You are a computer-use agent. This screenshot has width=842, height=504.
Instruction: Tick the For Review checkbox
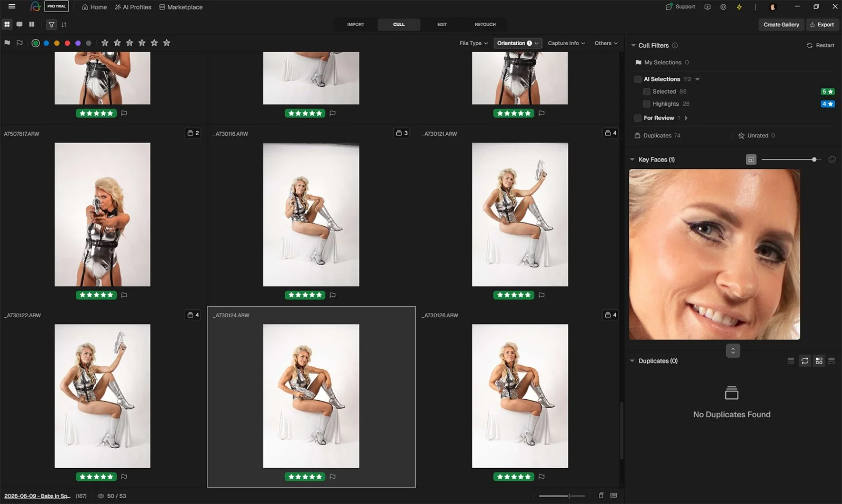638,118
